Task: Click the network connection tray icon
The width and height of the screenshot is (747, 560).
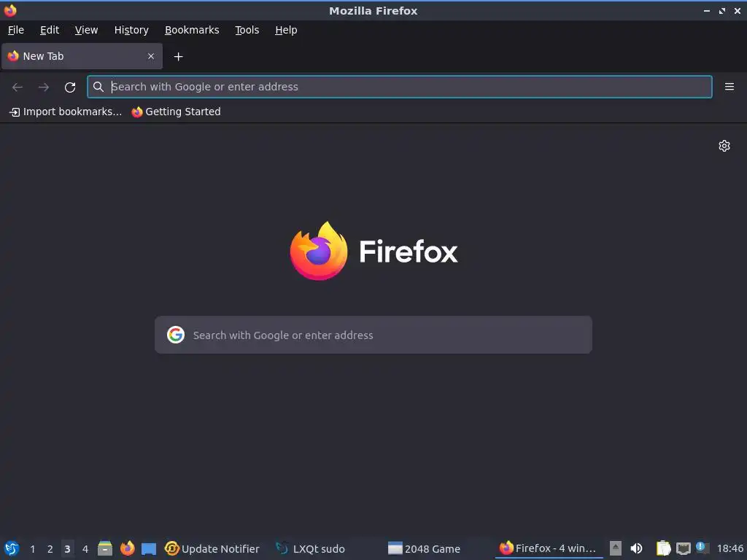Action: tap(683, 548)
